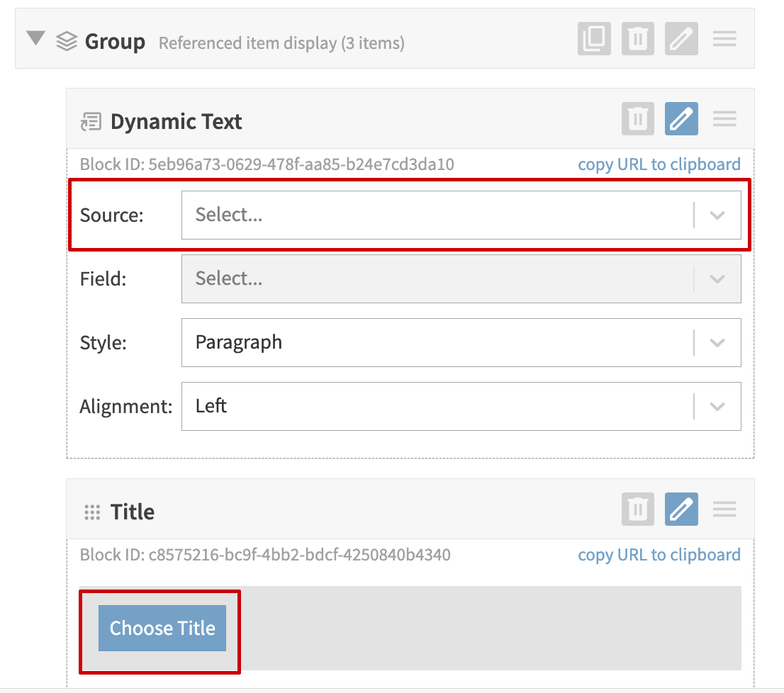Screen dimensions: 784x693
Task: Delete the Group block
Action: (637, 39)
